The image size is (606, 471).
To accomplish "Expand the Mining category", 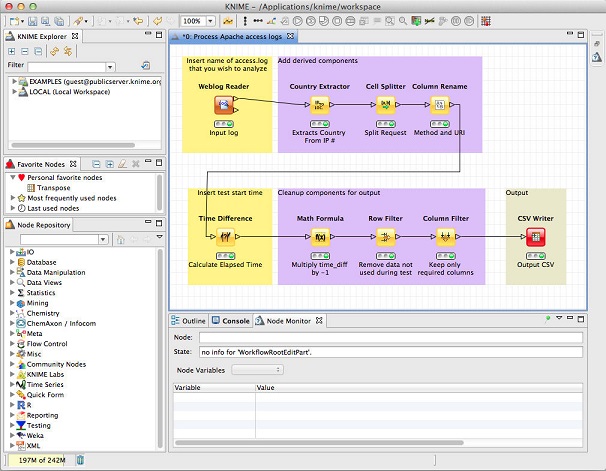I will [12, 303].
